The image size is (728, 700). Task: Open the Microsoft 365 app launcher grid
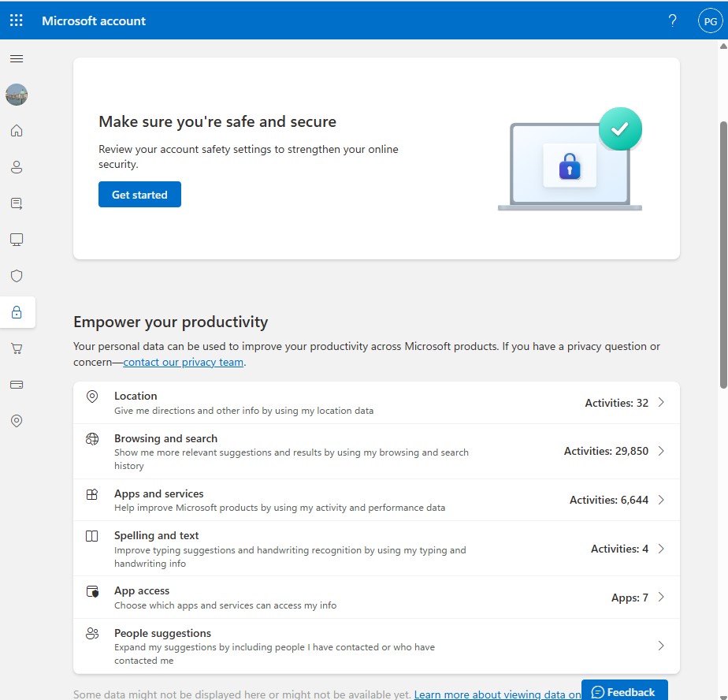(16, 20)
